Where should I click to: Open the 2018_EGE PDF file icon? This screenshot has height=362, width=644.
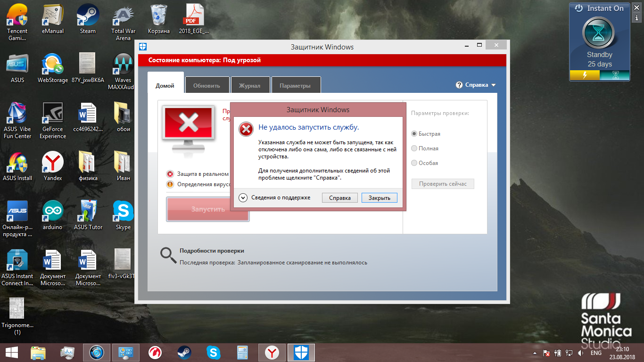(x=194, y=19)
